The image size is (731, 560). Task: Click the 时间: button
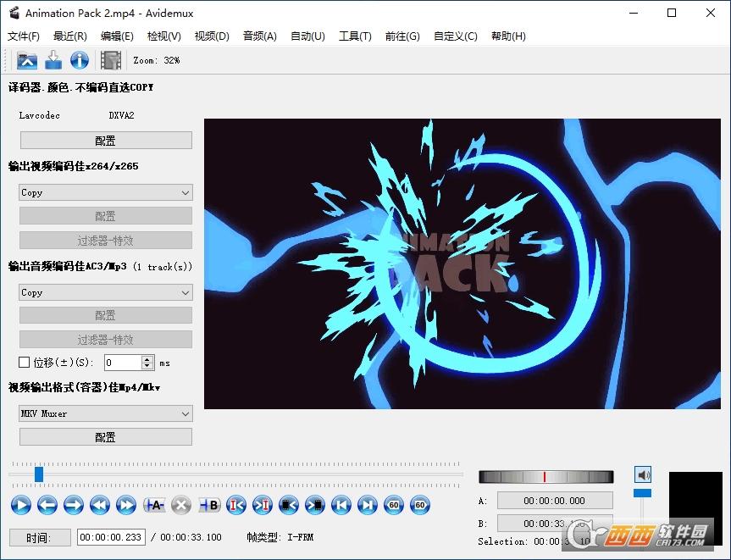tap(40, 538)
